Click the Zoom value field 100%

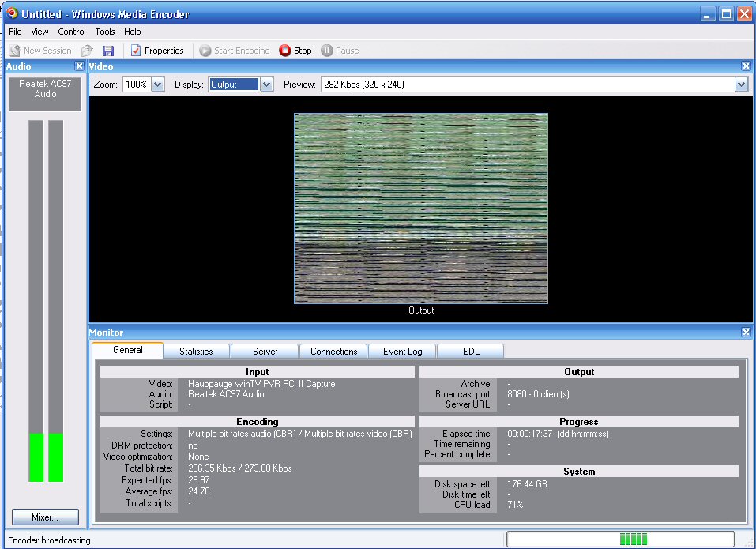coord(137,85)
